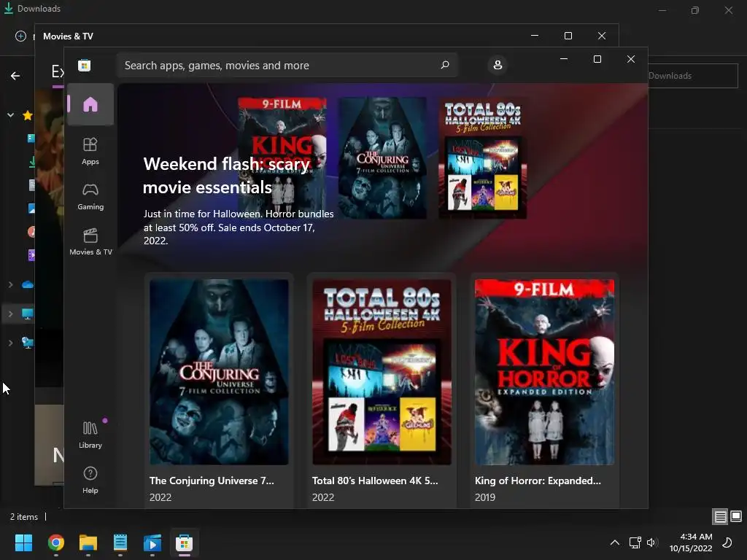Image resolution: width=747 pixels, height=560 pixels.
Task: Open the volume control in system tray
Action: tap(651, 542)
